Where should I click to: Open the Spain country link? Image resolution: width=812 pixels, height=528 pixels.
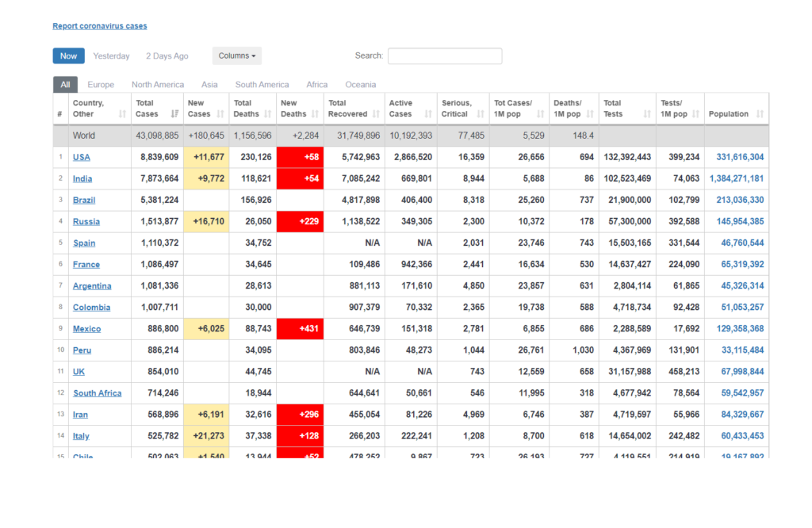84,243
